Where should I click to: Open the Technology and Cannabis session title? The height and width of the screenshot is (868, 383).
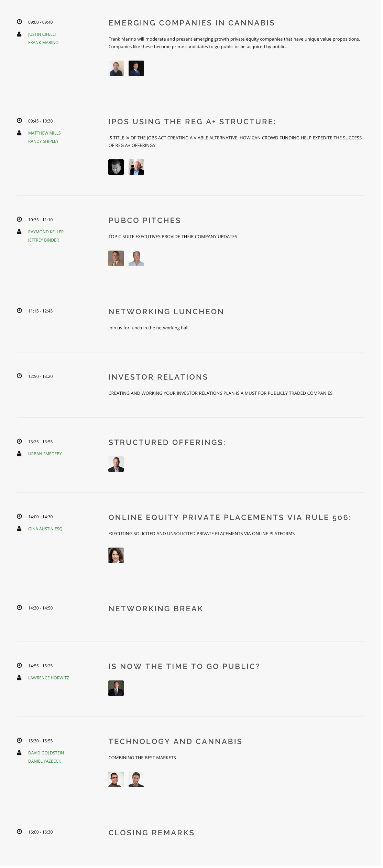[175, 742]
